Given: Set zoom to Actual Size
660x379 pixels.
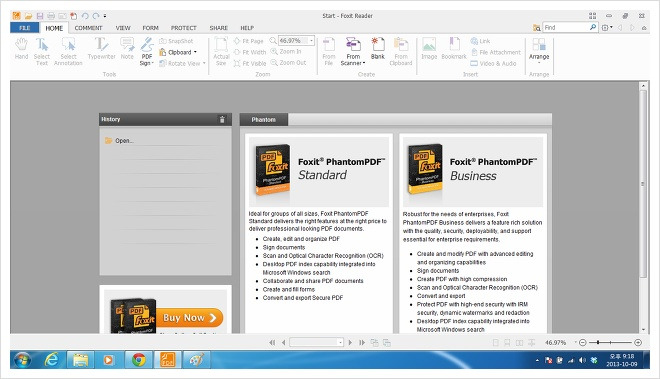Looking at the screenshot, I should (x=221, y=51).
